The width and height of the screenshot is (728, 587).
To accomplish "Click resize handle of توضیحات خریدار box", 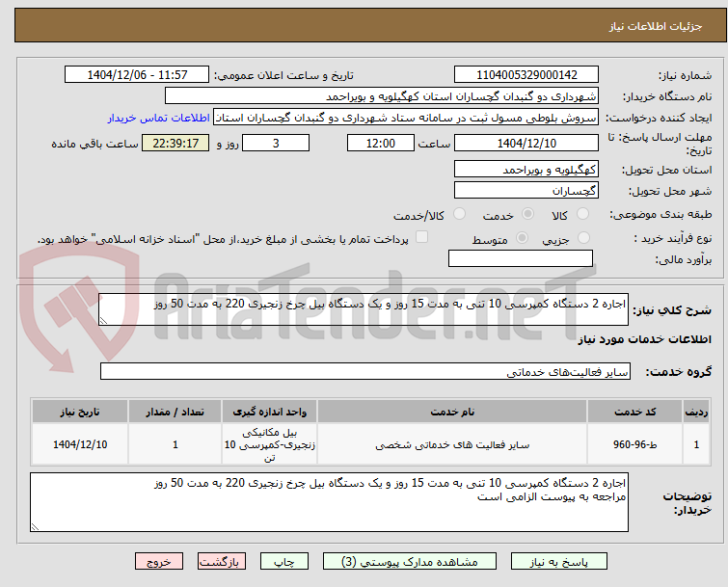I will coord(35,527).
